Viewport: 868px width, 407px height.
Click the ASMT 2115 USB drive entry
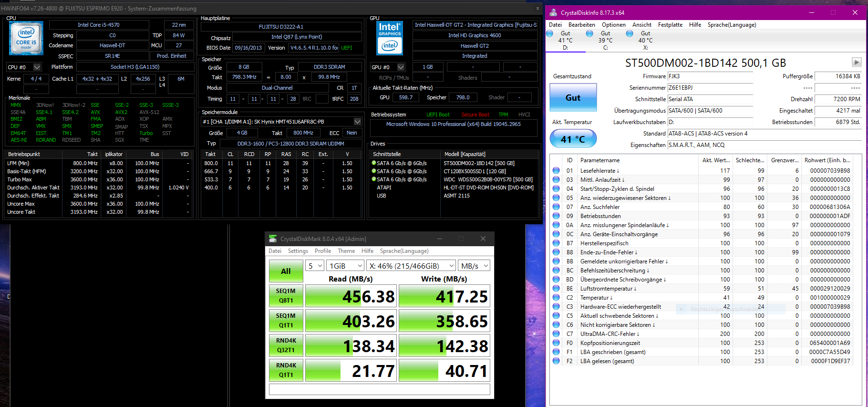click(456, 196)
